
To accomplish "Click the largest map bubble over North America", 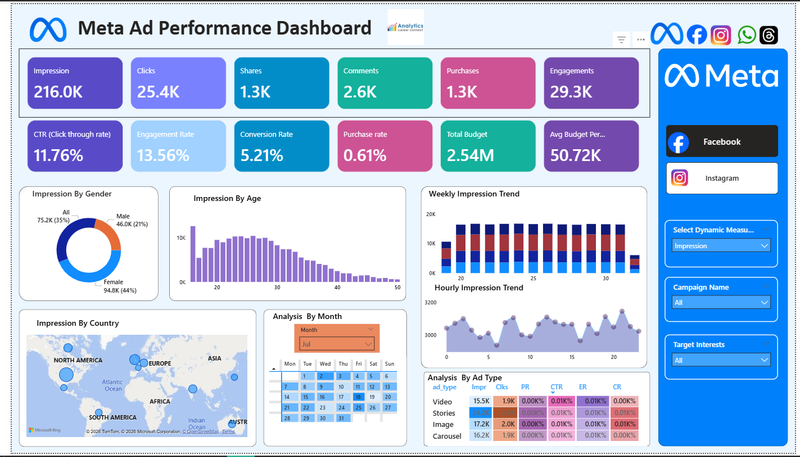I will coord(66,375).
